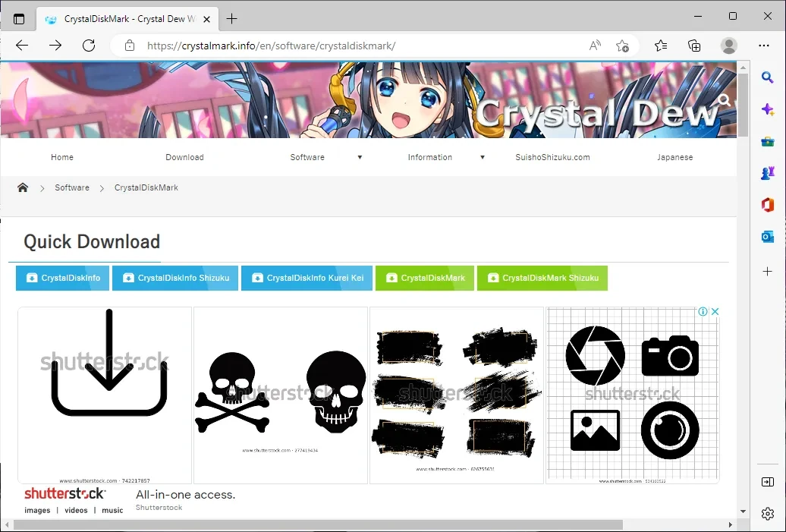Open sidebar settings gear icon
This screenshot has height=532, width=786.
click(768, 514)
